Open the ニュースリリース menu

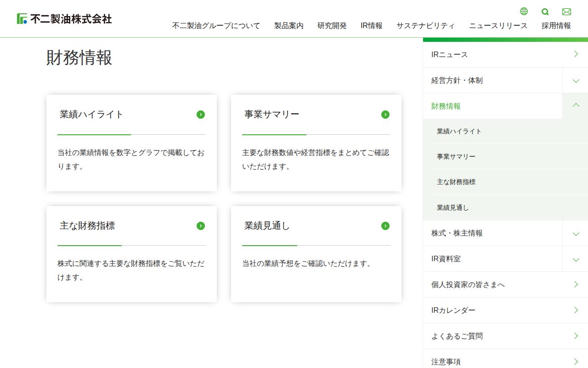point(498,26)
